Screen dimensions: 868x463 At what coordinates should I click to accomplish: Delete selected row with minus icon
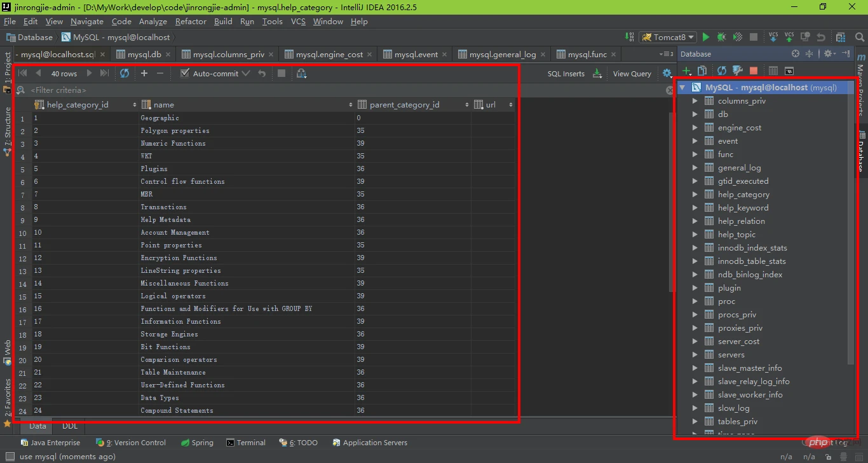(x=160, y=73)
